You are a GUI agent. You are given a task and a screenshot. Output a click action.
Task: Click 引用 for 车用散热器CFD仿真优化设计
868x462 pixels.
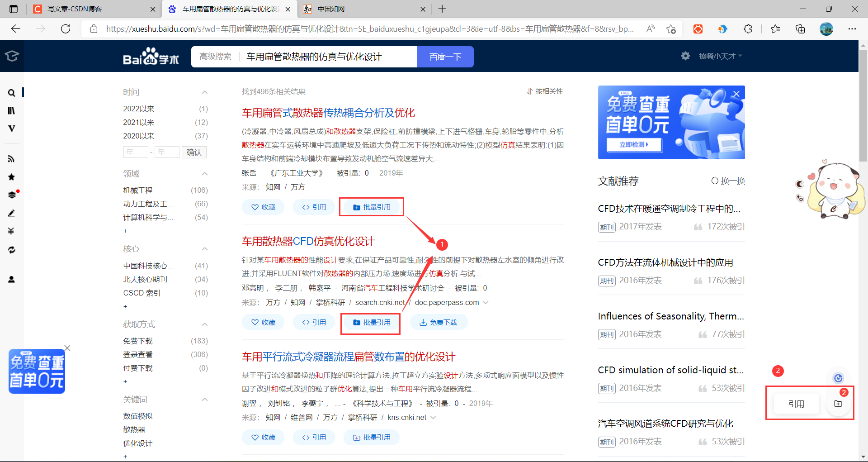click(x=314, y=323)
